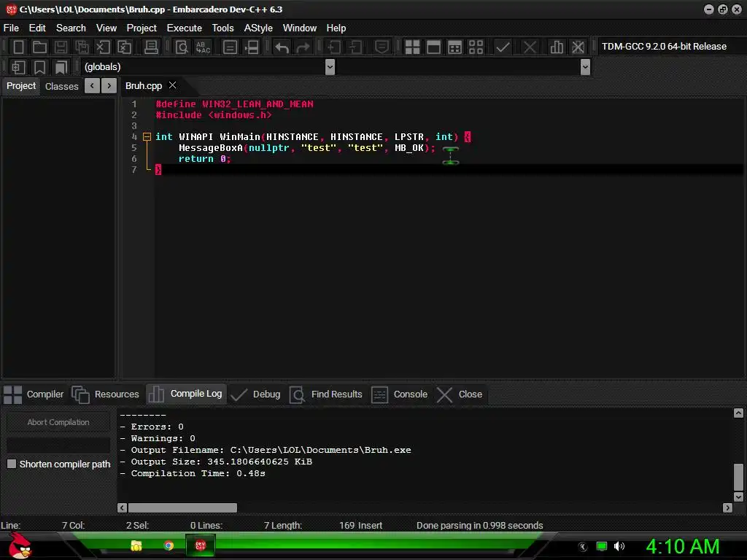747x560 pixels.
Task: Open the Compiler bottom tab
Action: coord(34,394)
